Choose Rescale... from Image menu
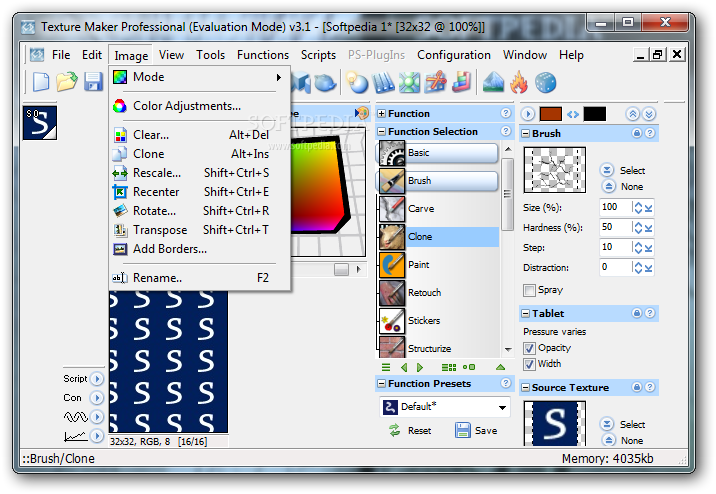The height and width of the screenshot is (494, 716). click(x=200, y=173)
